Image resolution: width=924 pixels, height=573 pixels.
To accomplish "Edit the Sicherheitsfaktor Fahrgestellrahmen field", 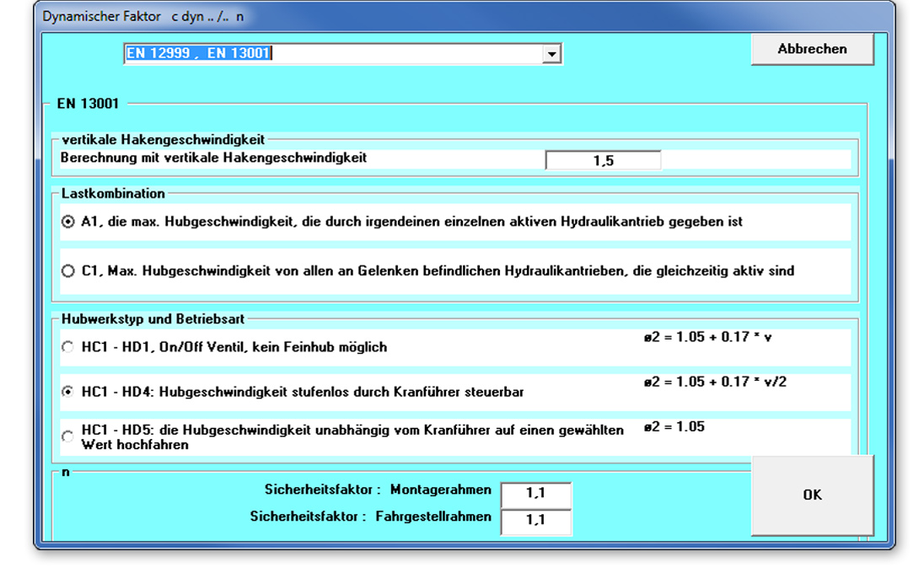I will click(535, 521).
